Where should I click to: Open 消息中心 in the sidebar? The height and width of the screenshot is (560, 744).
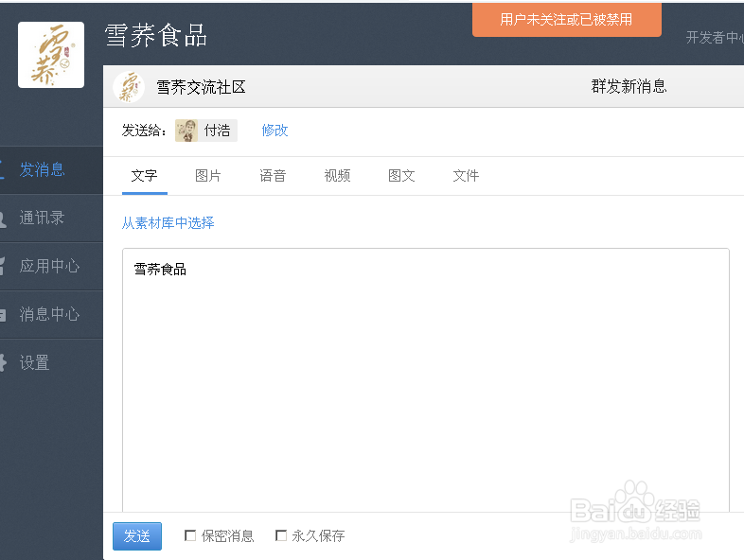[51, 314]
